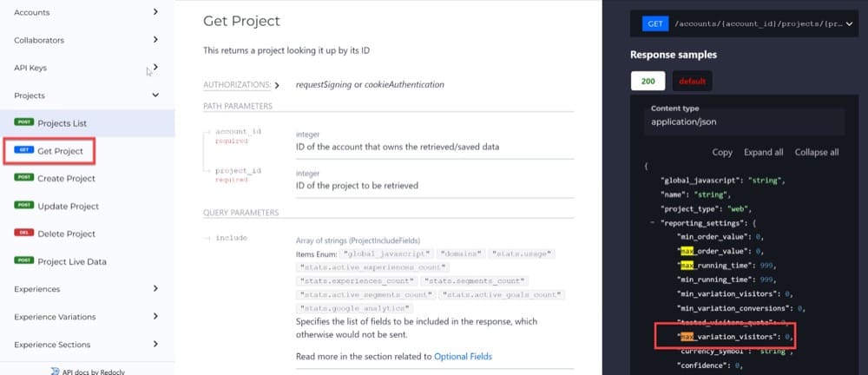Collapse the reporting_settings JSON object
This screenshot has width=868, height=375.
pos(654,223)
